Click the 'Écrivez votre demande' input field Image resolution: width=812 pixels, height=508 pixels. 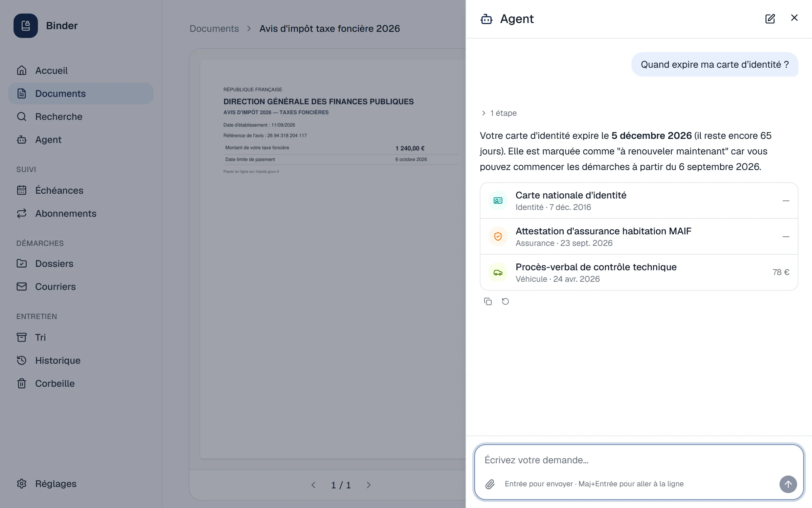pyautogui.click(x=639, y=460)
